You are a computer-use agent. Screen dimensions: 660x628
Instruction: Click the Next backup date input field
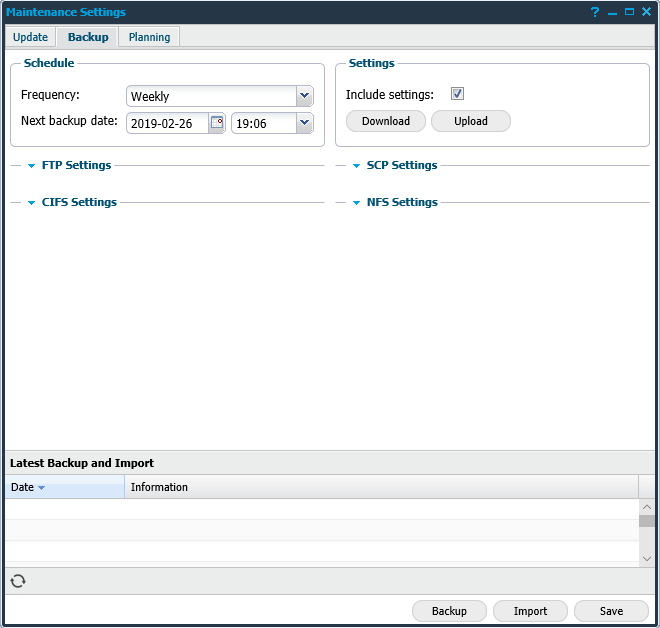(x=166, y=123)
